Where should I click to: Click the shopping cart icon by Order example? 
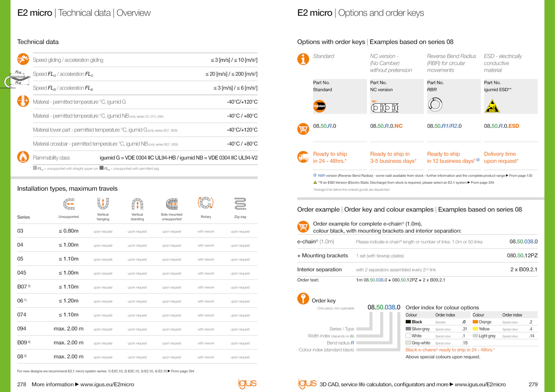pyautogui.click(x=303, y=227)
